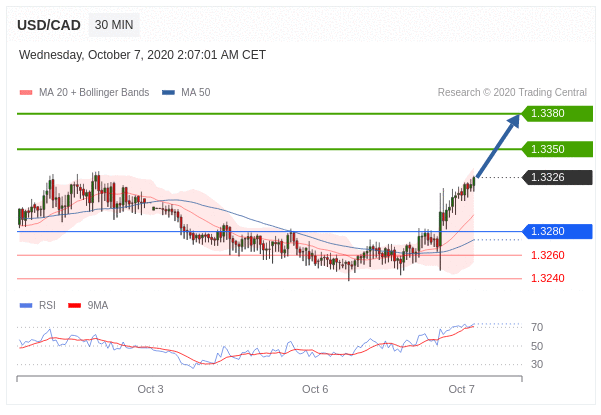Click the MA 20 + Bollinger Bands legend swatch
Screen dimensions: 601x415
(26, 92)
